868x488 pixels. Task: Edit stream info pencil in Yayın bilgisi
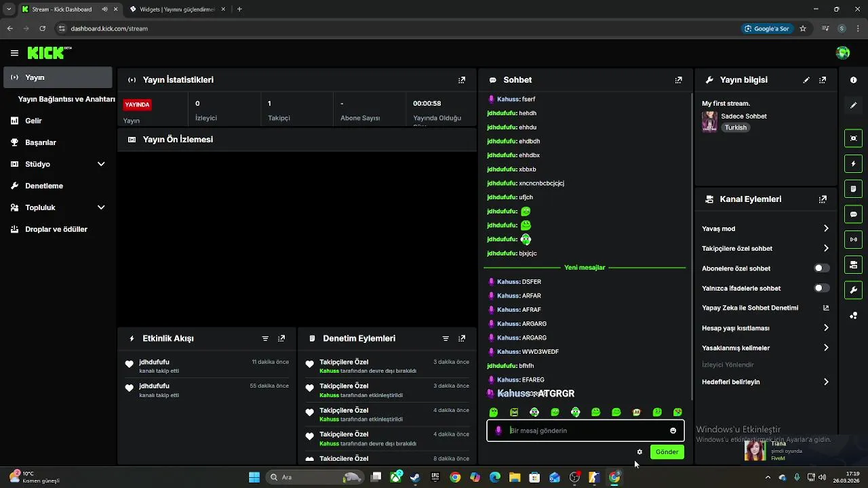click(x=806, y=80)
